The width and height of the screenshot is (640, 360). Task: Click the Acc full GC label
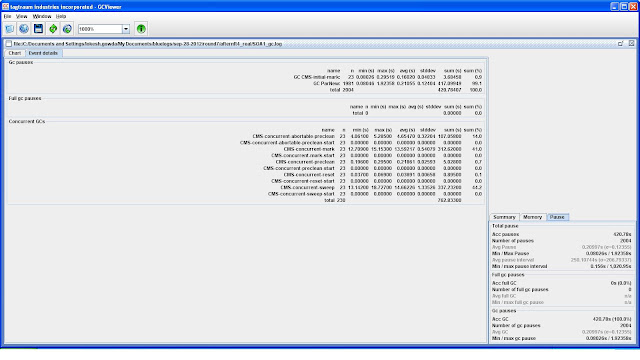504,283
